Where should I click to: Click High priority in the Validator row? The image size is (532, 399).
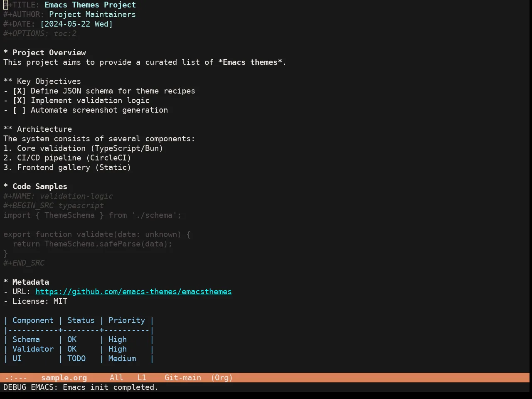118,349
